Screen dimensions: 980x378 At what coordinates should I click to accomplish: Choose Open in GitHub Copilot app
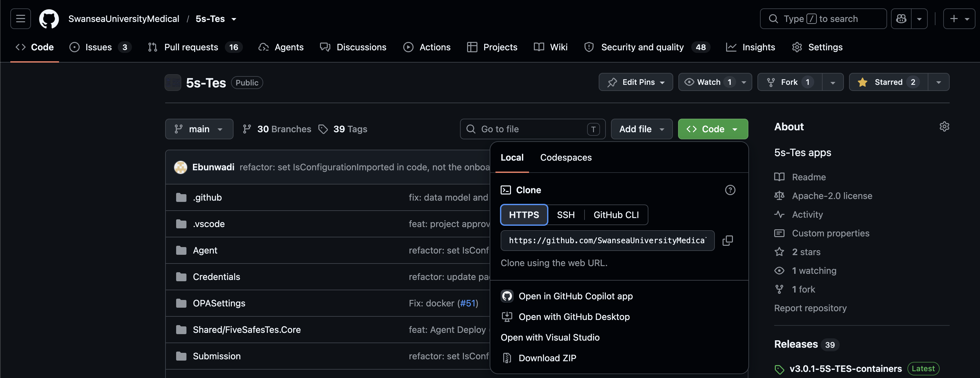click(566, 296)
